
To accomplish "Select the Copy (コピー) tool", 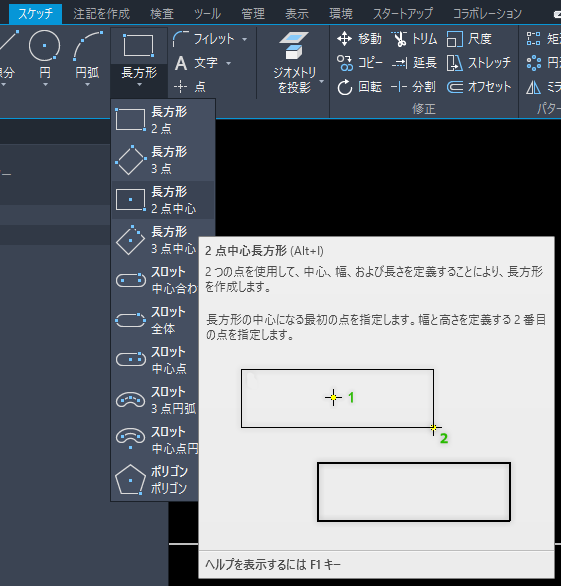I will tap(359, 63).
